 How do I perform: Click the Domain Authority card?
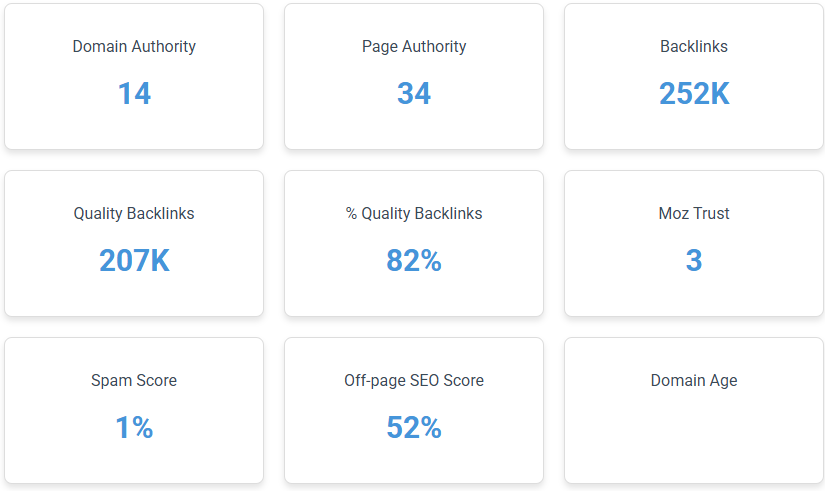pyautogui.click(x=134, y=76)
